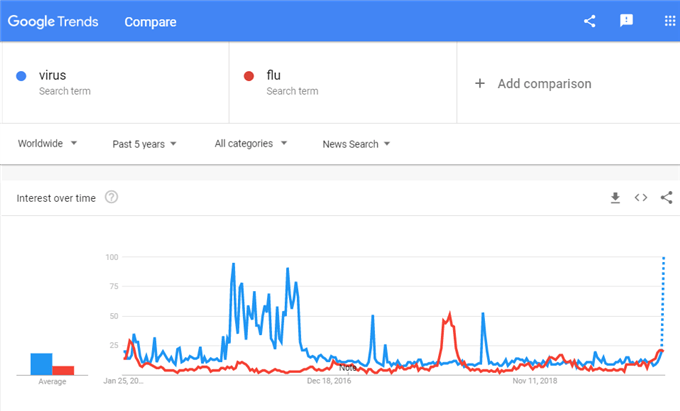Open the feedback icon in header
Image resolution: width=680 pixels, height=411 pixels.
pos(626,21)
